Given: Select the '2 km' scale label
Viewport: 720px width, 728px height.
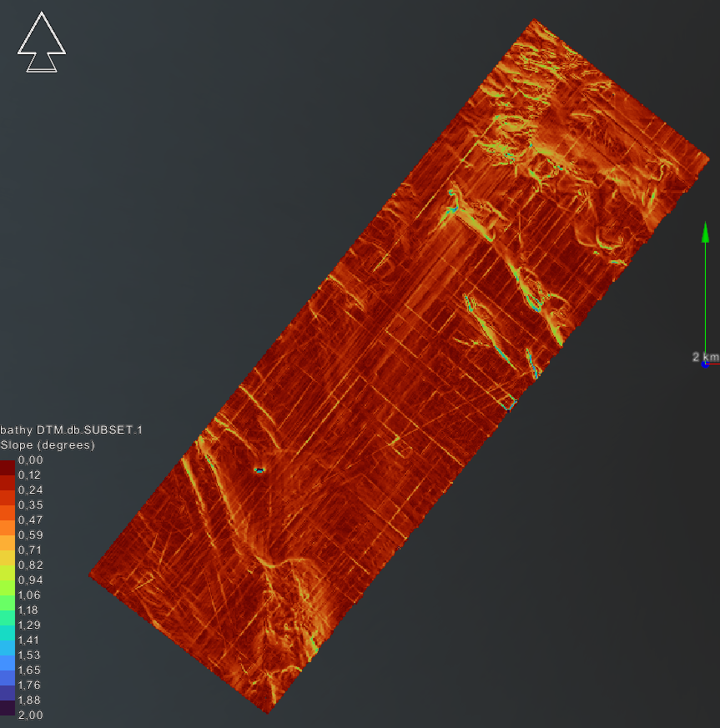Looking at the screenshot, I should pos(706,357).
